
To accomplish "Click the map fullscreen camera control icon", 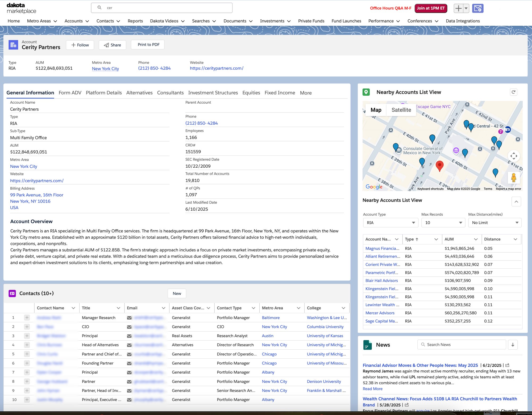I will point(514,156).
